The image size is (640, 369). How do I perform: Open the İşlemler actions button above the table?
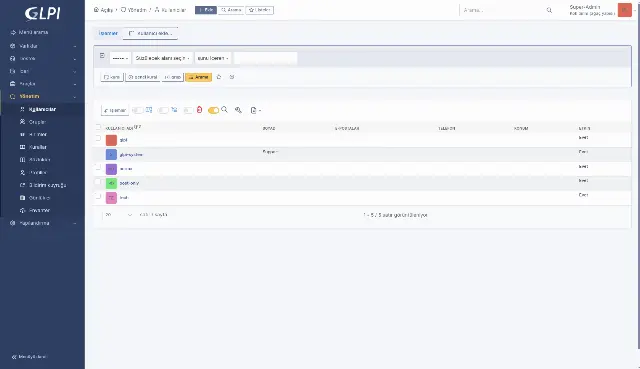[x=115, y=110]
